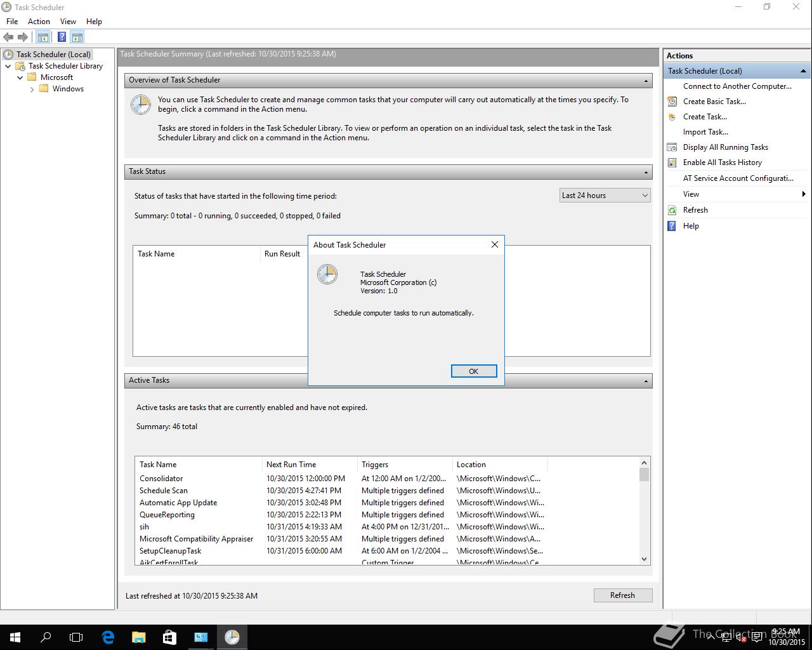Viewport: 812px width, 650px height.
Task: Click the Active Tasks list scroll-up arrow
Action: tap(644, 463)
